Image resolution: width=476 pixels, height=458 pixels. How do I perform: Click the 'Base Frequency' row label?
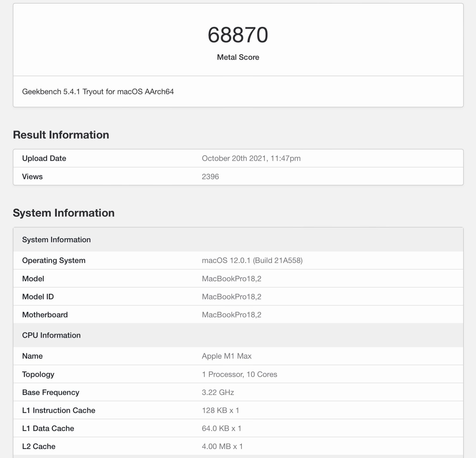[x=51, y=392]
